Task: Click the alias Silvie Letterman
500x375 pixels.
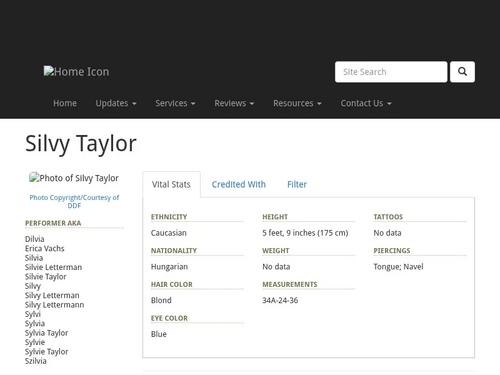Action: (x=53, y=267)
